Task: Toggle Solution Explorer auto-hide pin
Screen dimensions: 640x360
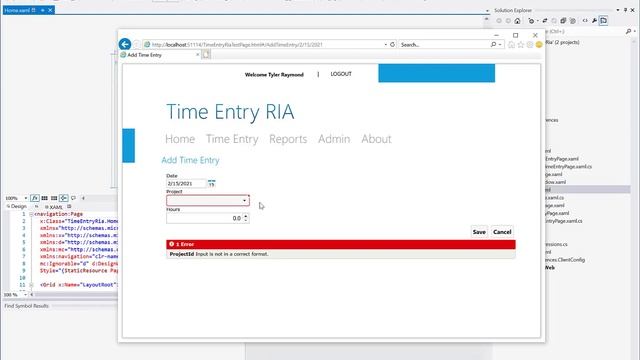Action: click(625, 10)
